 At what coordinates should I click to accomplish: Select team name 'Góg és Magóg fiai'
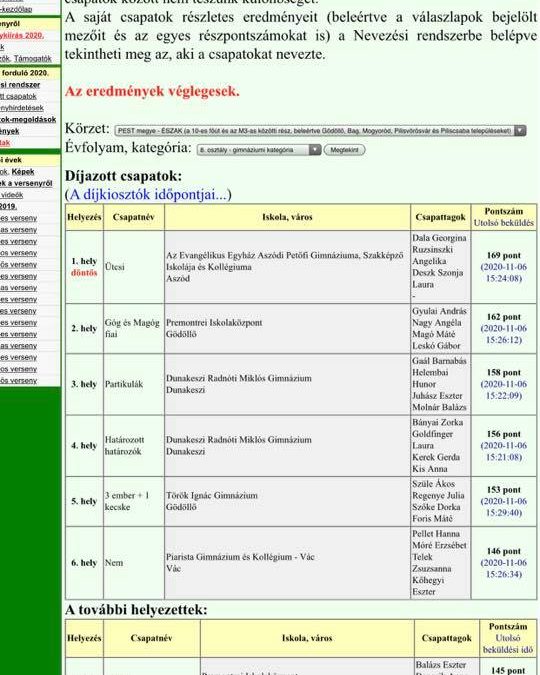coord(132,328)
